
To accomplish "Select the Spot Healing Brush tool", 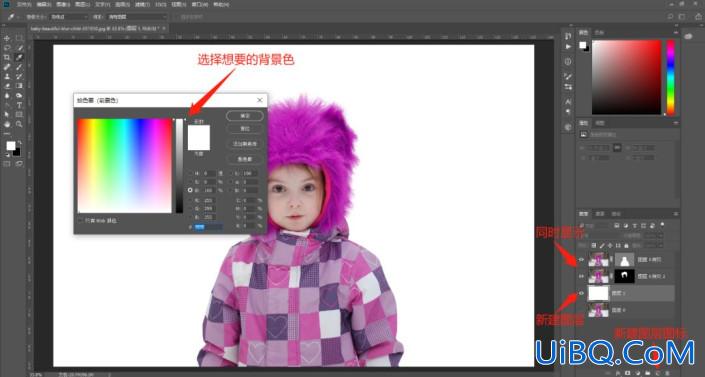I will pos(7,67).
